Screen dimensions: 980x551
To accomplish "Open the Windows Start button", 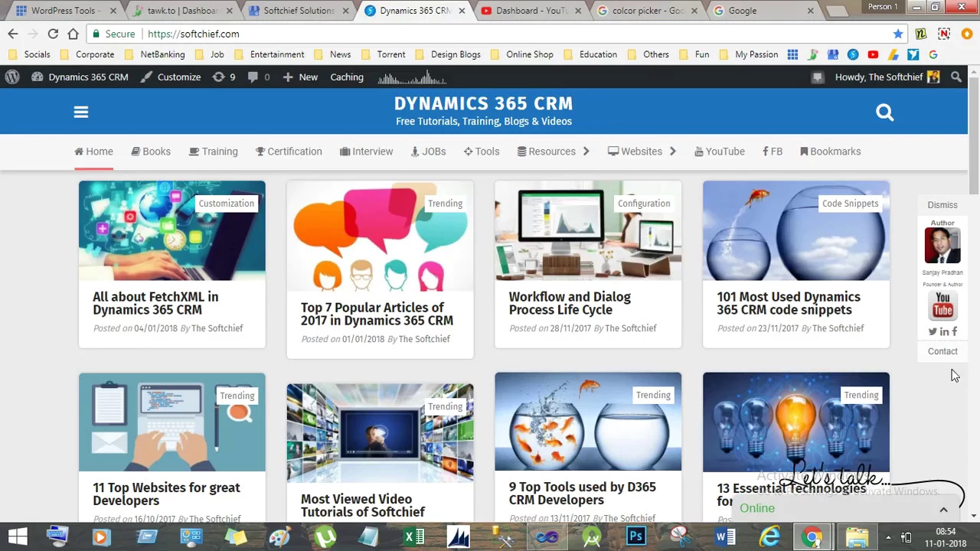I will (18, 536).
